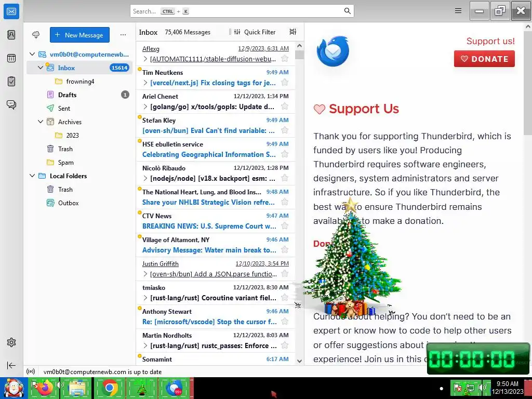Image resolution: width=532 pixels, height=399 pixels.
Task: Open File Explorer from the taskbar
Action: click(77, 388)
